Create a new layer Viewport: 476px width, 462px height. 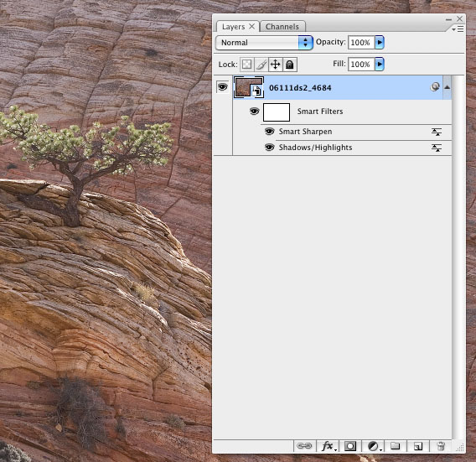418,446
